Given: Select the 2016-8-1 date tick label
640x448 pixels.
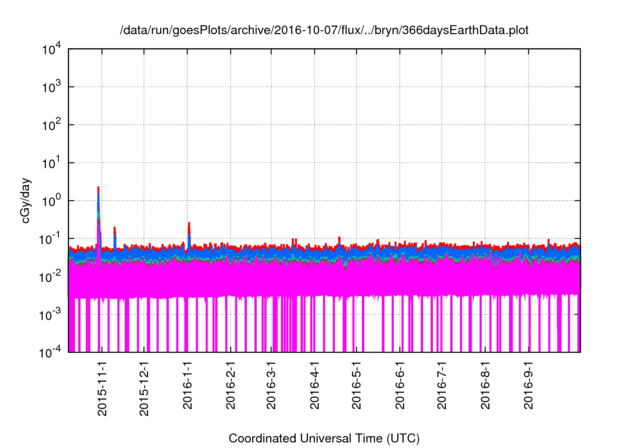Looking at the screenshot, I should (x=485, y=384).
